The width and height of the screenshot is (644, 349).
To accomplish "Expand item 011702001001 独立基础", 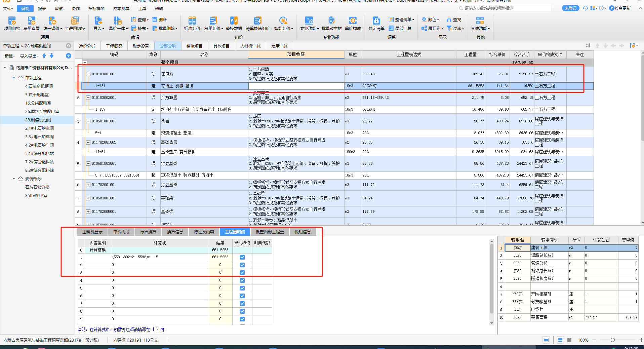I will (88, 185).
